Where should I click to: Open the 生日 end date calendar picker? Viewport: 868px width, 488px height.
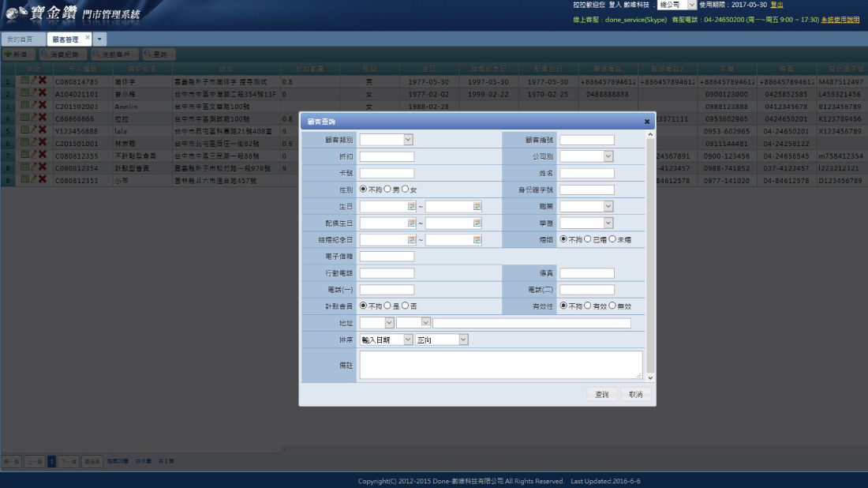tap(477, 206)
